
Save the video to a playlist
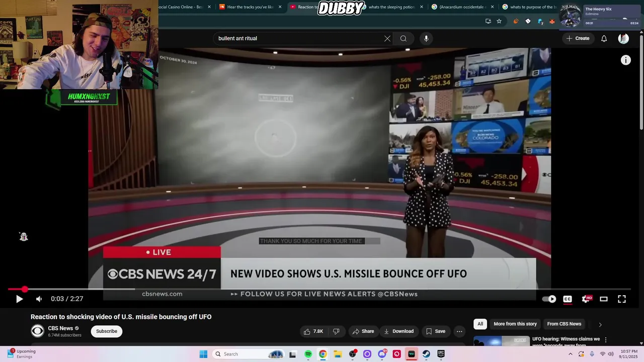[x=436, y=331]
